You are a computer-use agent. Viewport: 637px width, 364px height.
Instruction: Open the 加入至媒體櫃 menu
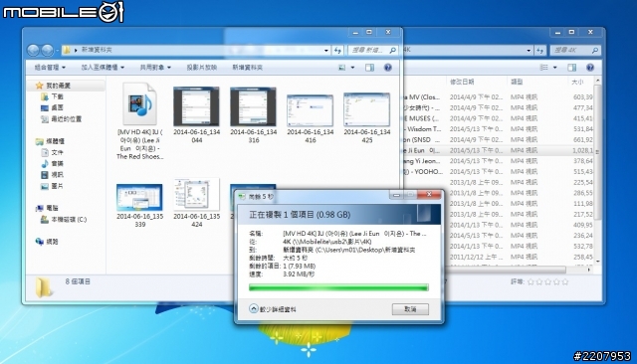[103, 68]
